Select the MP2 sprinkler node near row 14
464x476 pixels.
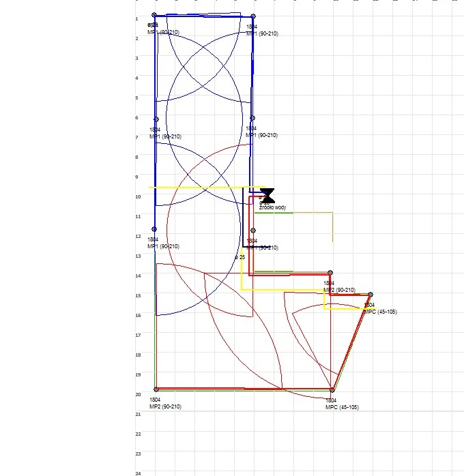330,273
